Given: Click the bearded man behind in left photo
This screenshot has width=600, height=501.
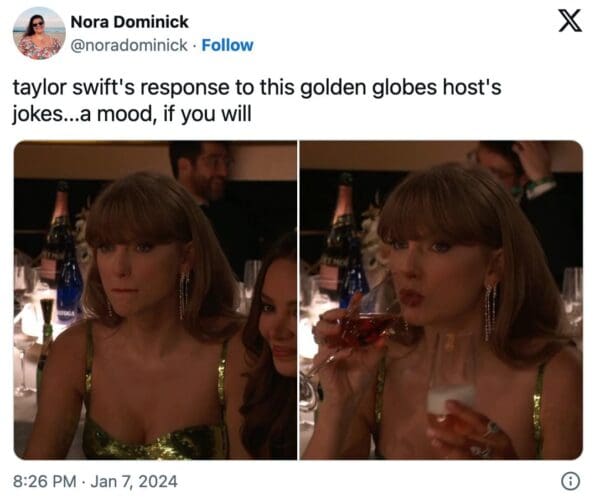Looking at the screenshot, I should [202, 172].
